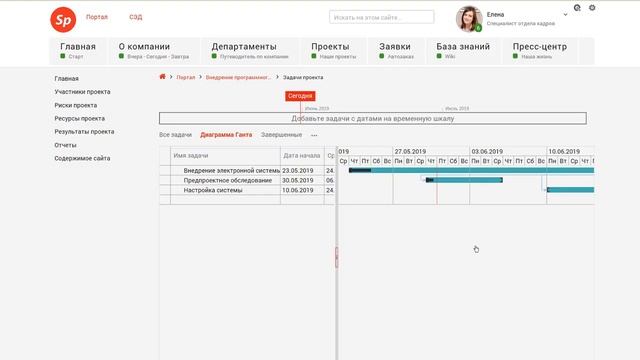This screenshot has width=640, height=360.
Task: Click the Gantt bar for Настройка системы
Action: 571,190
